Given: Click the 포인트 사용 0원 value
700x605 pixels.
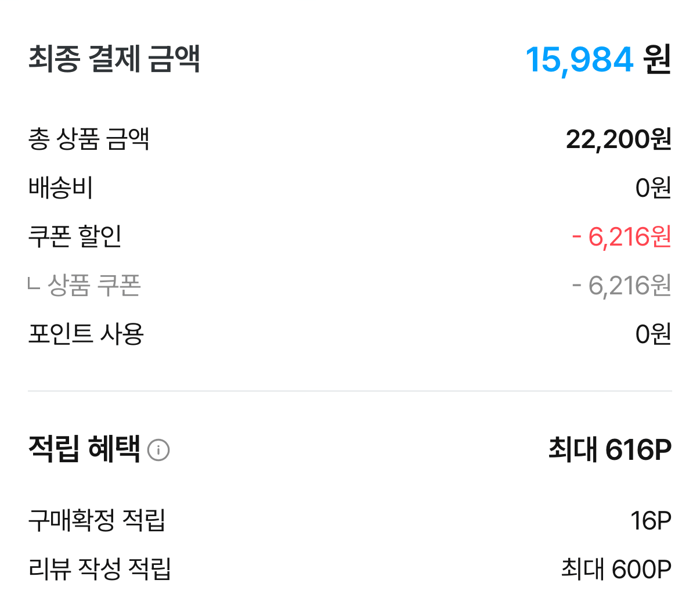Looking at the screenshot, I should (x=654, y=334).
